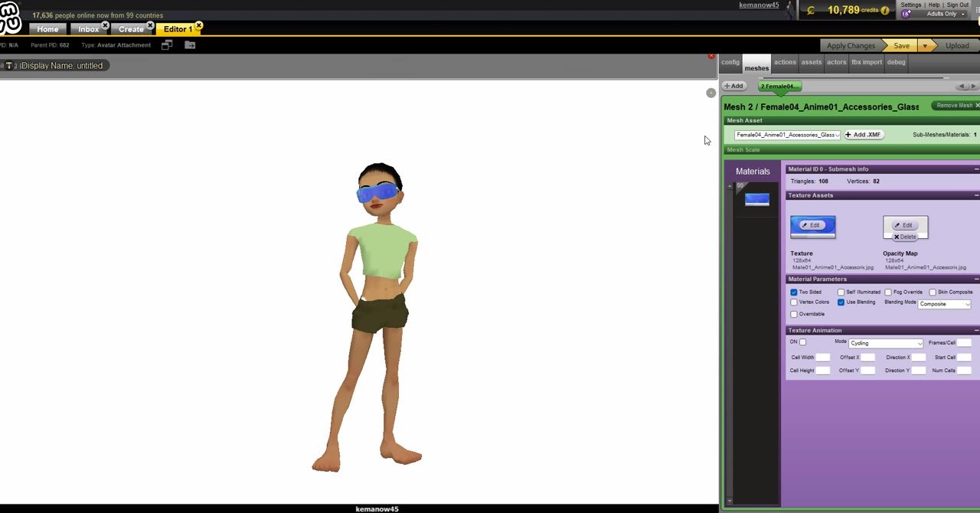Switch to the actions tab
Screen dimensions: 980x513
pyautogui.click(x=785, y=63)
